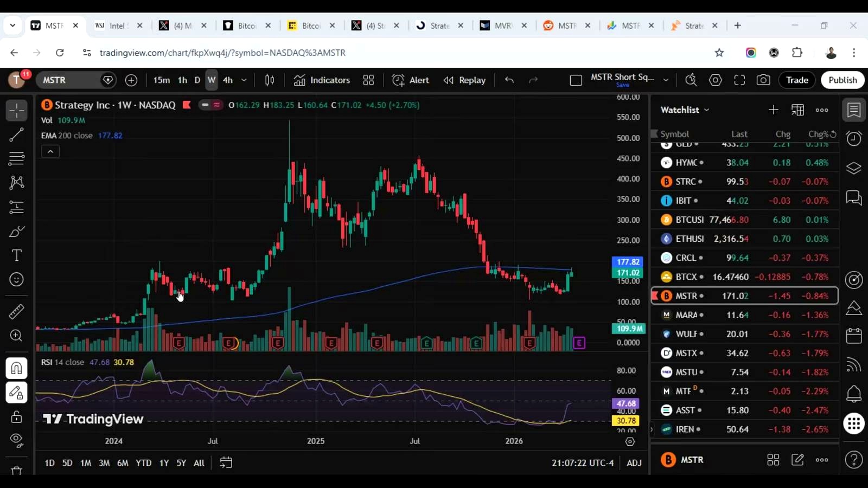Open the emoji icons tool
868x488 pixels.
point(16,279)
